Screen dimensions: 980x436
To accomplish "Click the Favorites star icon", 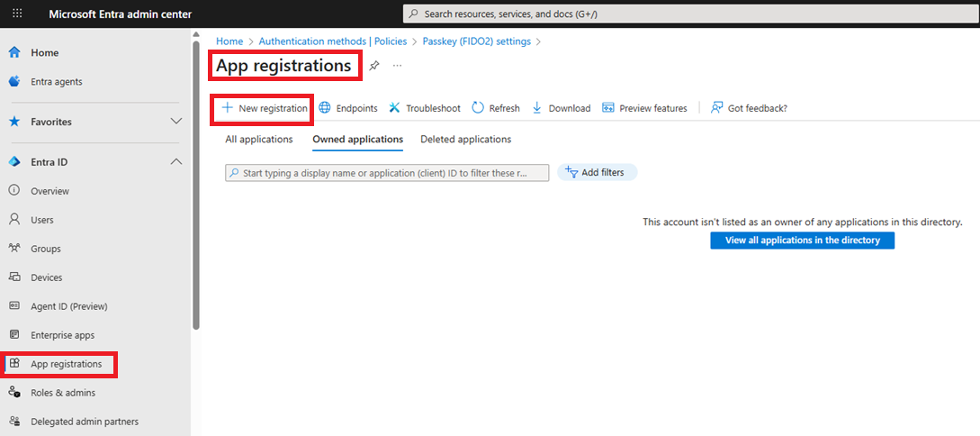I will [x=15, y=122].
